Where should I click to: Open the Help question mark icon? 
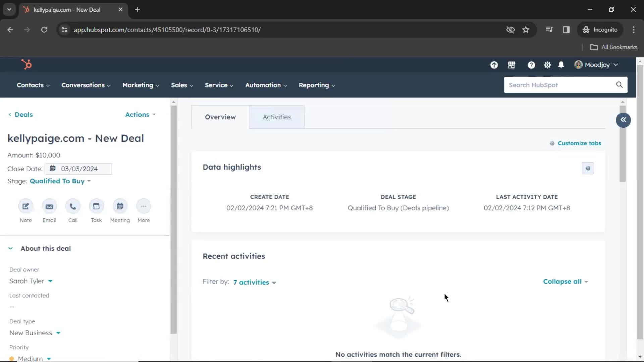pos(531,65)
